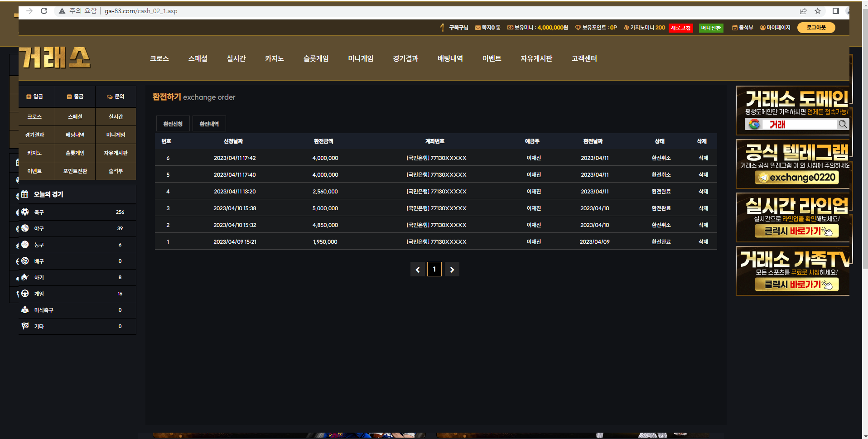The image size is (868, 439).
Task: Click the red 새로고침 button
Action: 680,28
